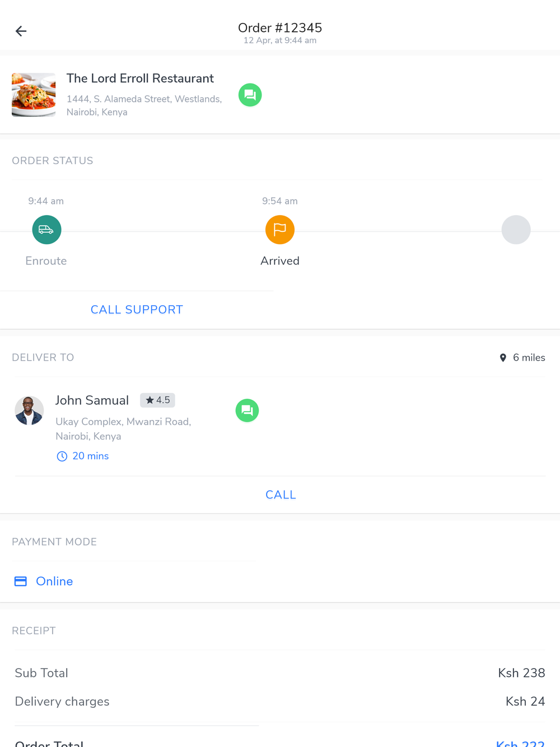
Task: Click the Enroute truck status icon
Action: 46,230
